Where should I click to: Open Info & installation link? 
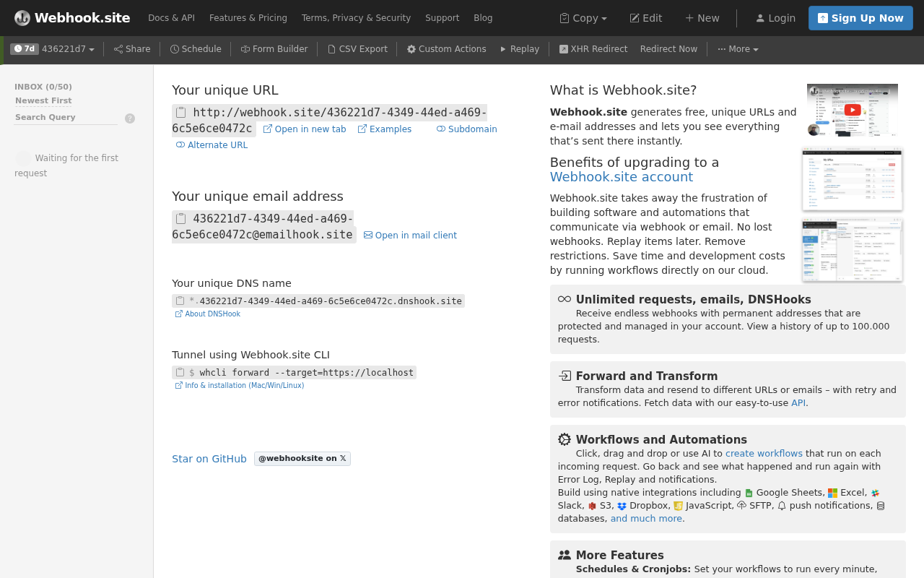tap(240, 386)
